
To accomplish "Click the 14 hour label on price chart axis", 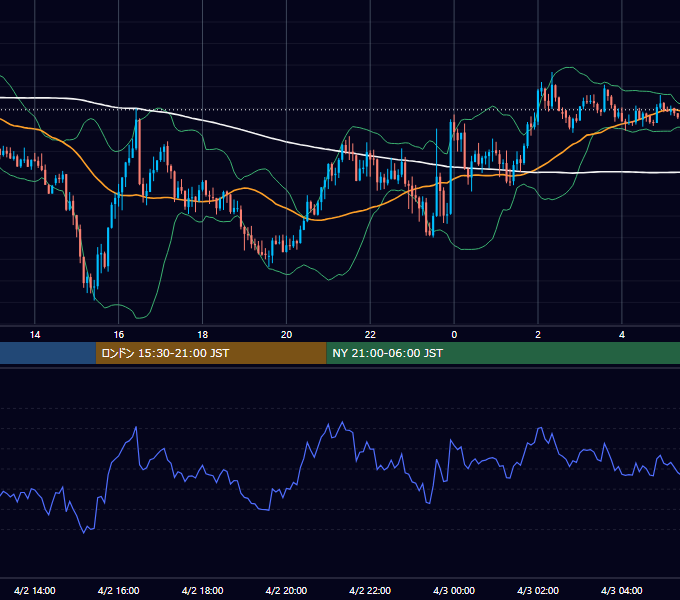I will pos(35,335).
